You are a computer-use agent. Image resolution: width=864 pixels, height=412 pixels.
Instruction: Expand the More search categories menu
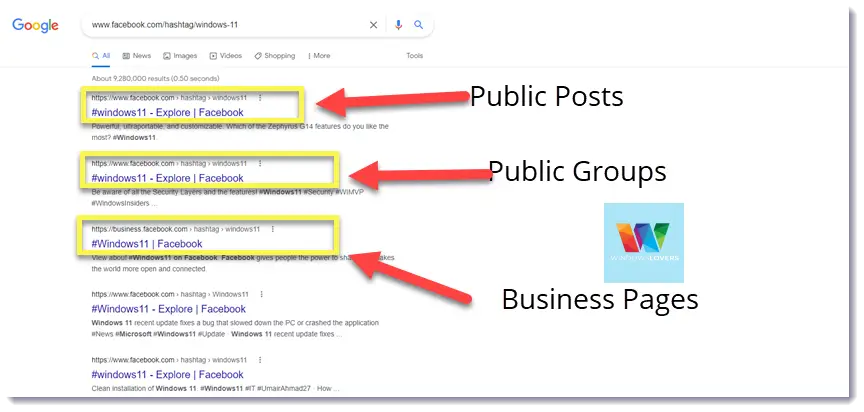click(319, 56)
